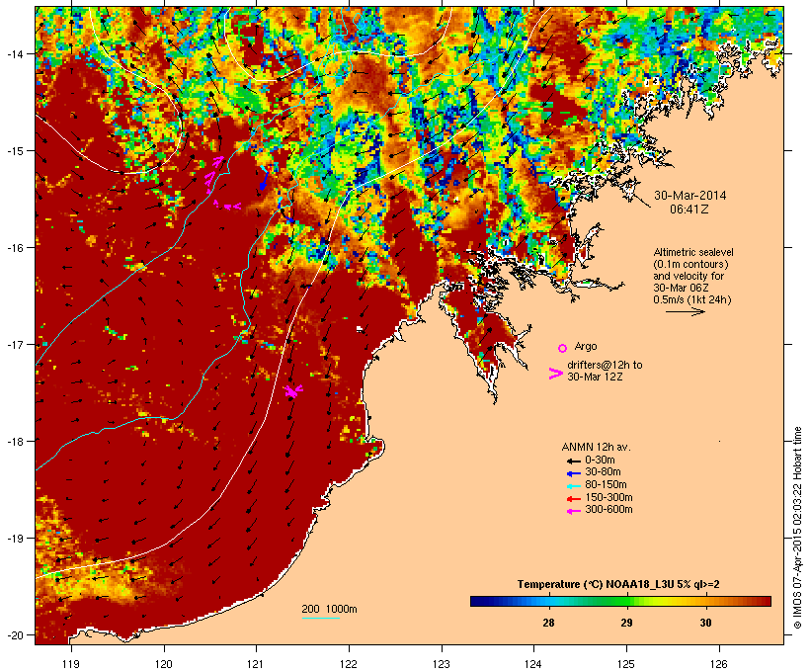Click the magenta drifter cluster near 17.5S 121.4E
Viewport: 810px width, 672px height.
click(x=293, y=390)
